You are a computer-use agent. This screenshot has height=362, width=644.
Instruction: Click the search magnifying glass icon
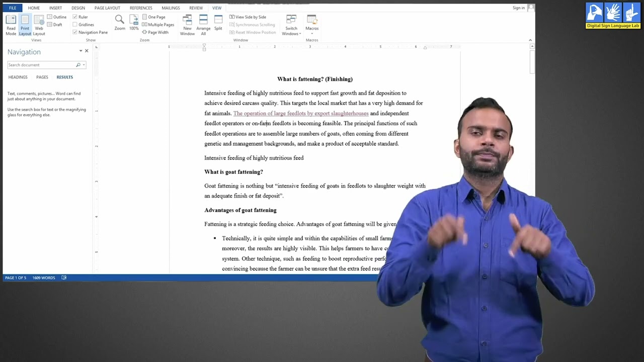coord(78,65)
